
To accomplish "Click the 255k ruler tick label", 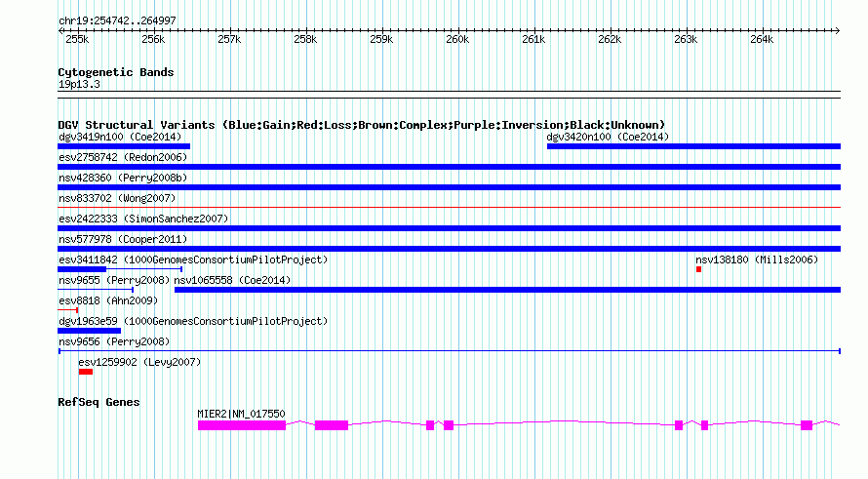I will [77, 40].
